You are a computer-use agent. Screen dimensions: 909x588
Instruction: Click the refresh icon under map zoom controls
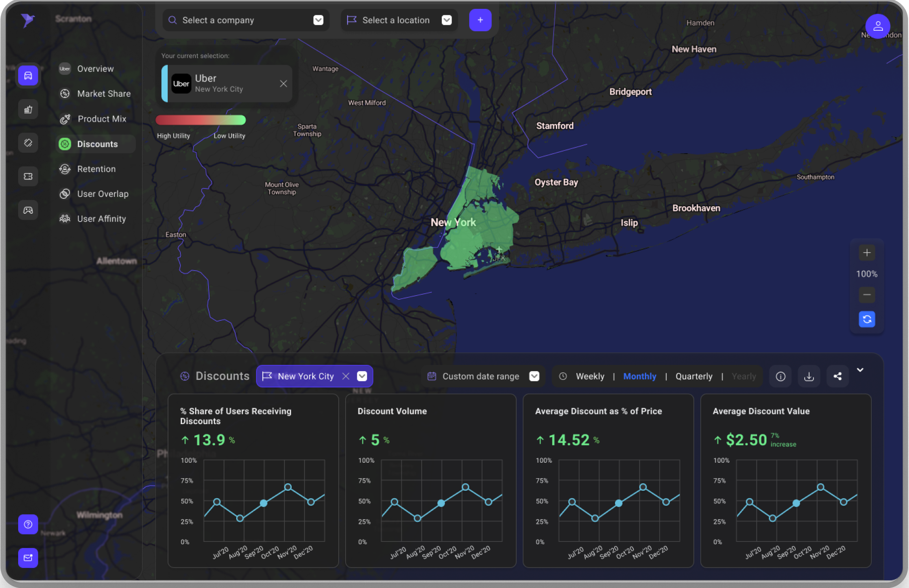(866, 319)
